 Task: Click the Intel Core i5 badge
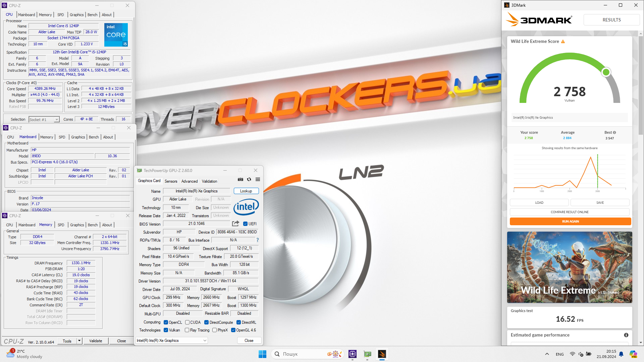tap(116, 35)
